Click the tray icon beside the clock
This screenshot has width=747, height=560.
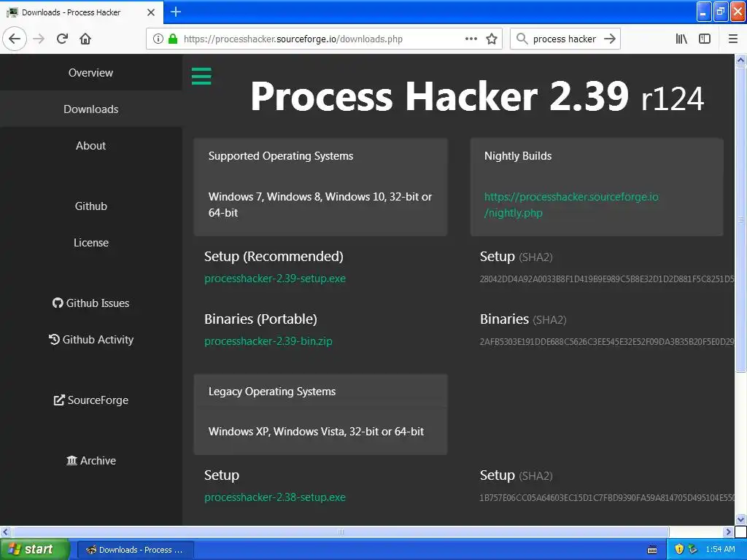click(693, 550)
